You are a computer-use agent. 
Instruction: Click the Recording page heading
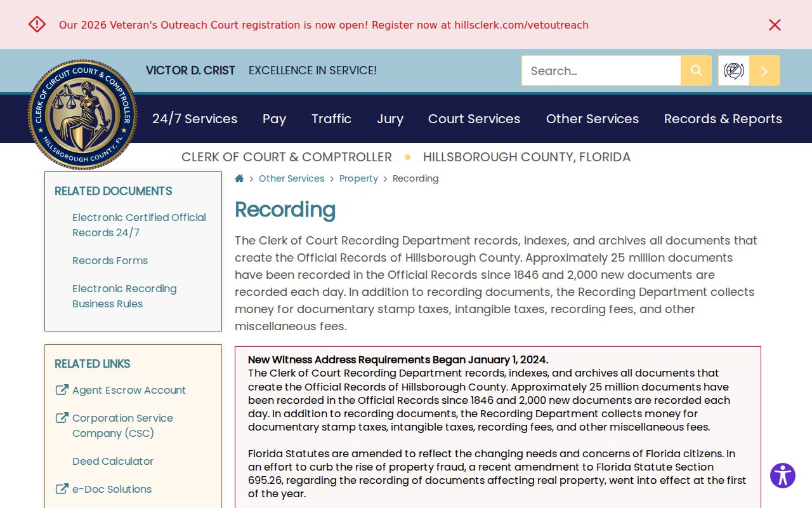[x=285, y=210]
